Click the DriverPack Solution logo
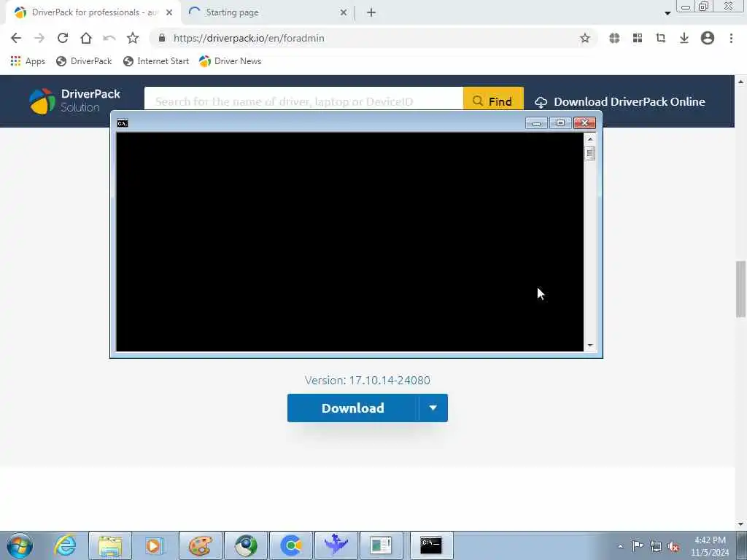The width and height of the screenshot is (747, 560). tap(75, 101)
